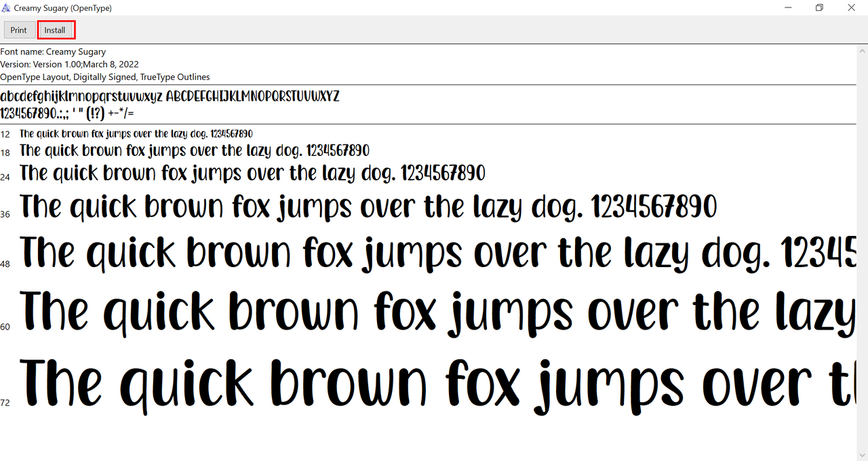Click the size 18 preview sentence

[x=194, y=150]
